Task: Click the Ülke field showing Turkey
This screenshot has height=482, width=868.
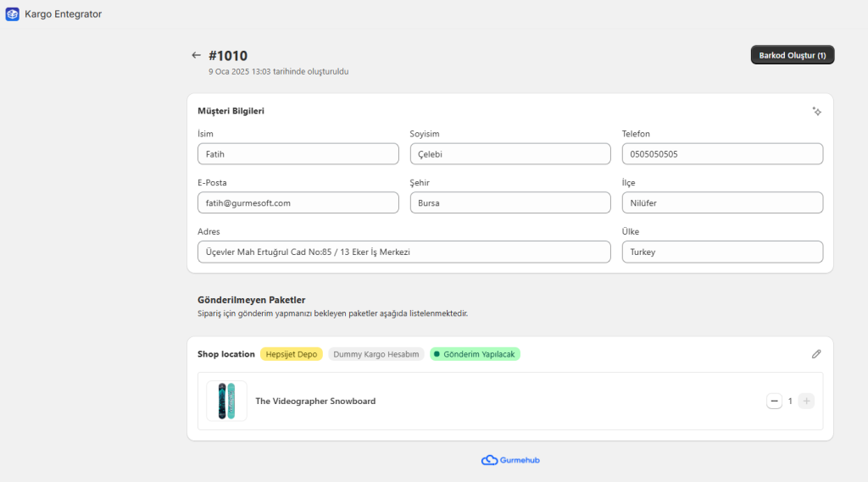Action: pyautogui.click(x=722, y=252)
